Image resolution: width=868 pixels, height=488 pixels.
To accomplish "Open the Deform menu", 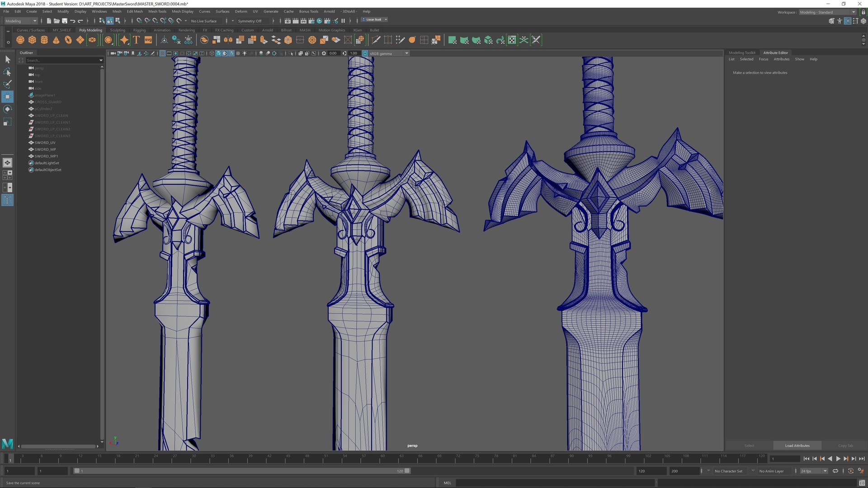I will (x=241, y=11).
